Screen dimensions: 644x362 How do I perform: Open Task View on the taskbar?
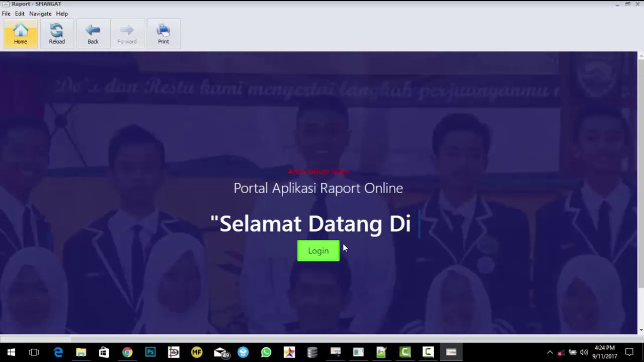[34, 352]
